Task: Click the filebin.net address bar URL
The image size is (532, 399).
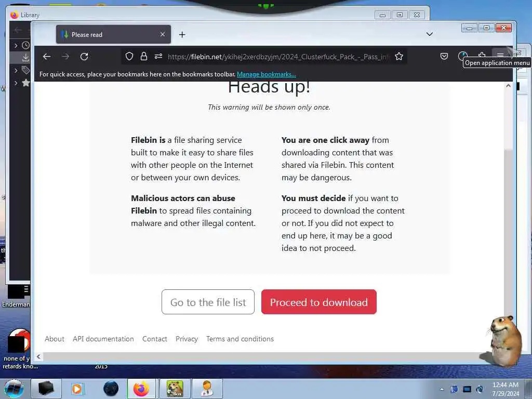Action: click(278, 57)
